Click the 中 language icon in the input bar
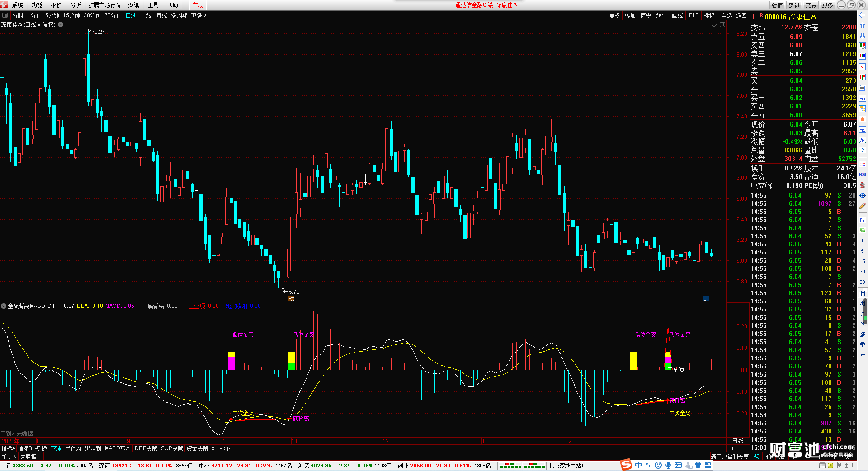The image size is (868, 471). point(638,465)
